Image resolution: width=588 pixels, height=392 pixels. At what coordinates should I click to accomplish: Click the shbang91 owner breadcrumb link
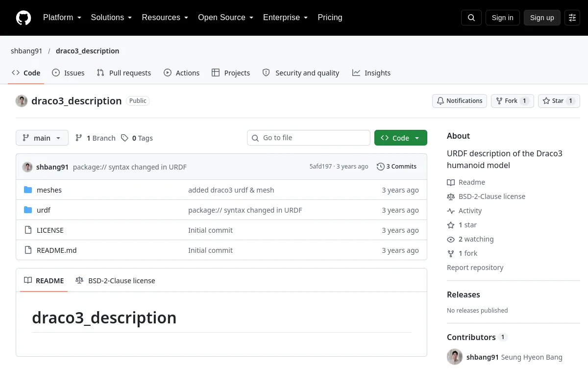pyautogui.click(x=26, y=51)
